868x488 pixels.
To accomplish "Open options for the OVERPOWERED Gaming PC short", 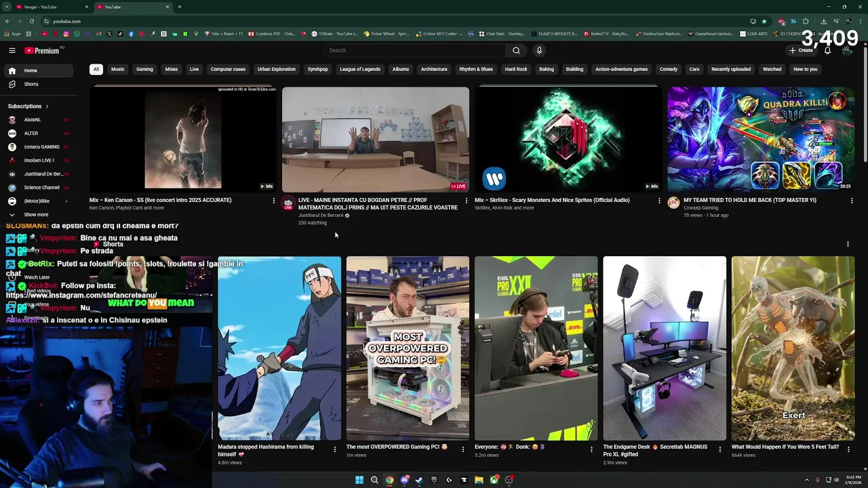I will point(463,449).
